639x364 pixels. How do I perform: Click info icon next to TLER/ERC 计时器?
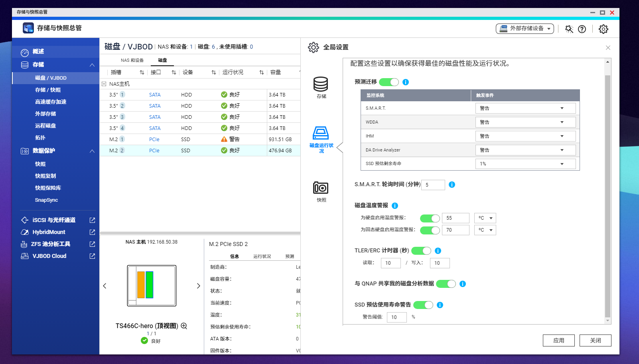click(x=438, y=251)
